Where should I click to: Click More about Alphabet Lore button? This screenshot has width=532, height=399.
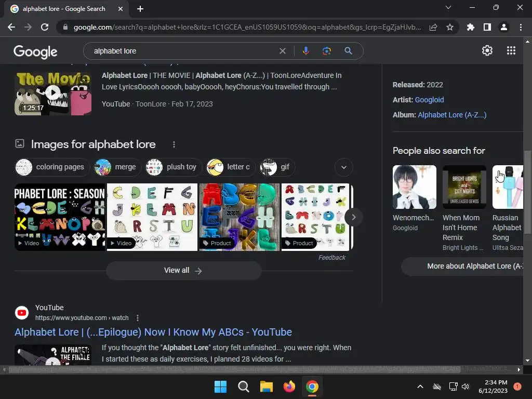pyautogui.click(x=462, y=267)
